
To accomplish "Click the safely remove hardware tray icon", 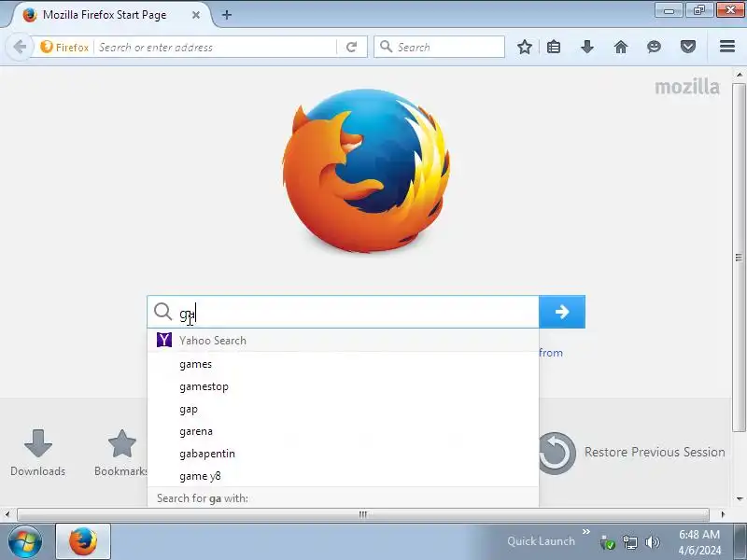I will point(608,542).
